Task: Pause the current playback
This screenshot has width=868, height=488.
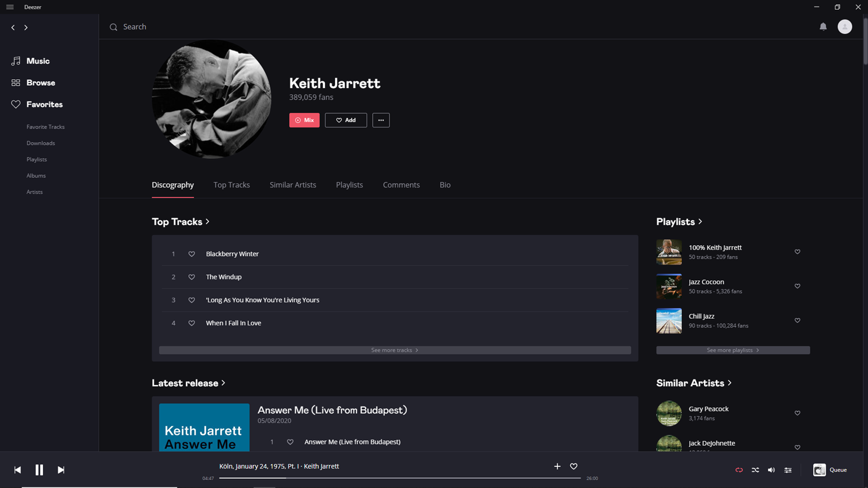Action: (39, 470)
